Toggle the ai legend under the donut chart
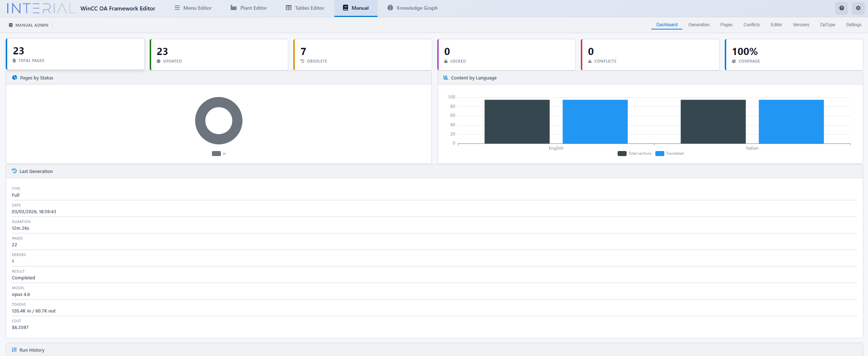The height and width of the screenshot is (356, 868). (218, 153)
